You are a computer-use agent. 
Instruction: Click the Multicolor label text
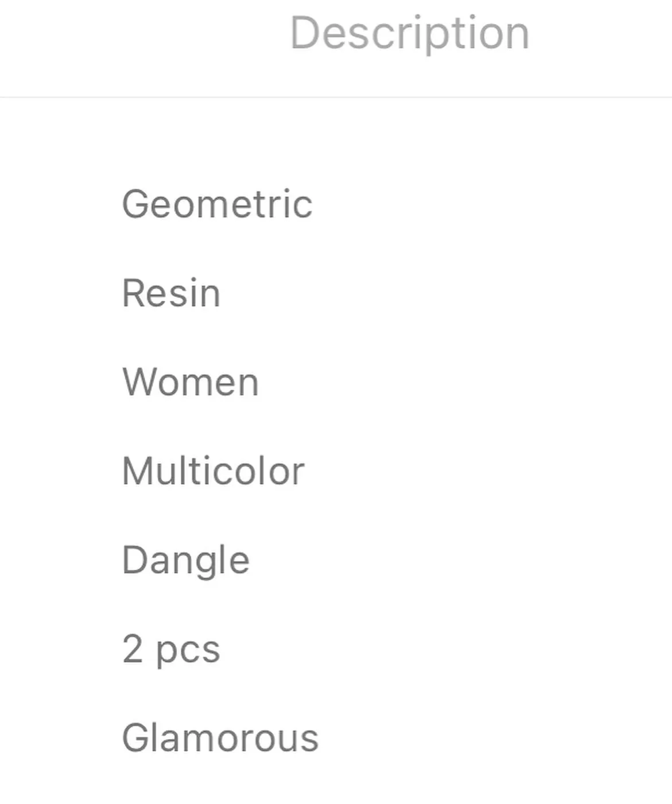pos(213,471)
